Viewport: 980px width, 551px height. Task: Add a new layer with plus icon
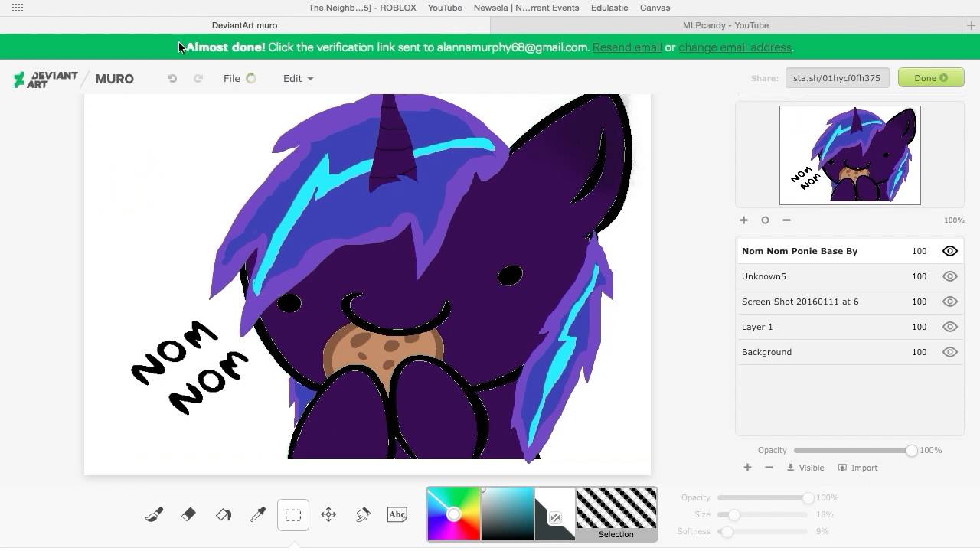[747, 468]
